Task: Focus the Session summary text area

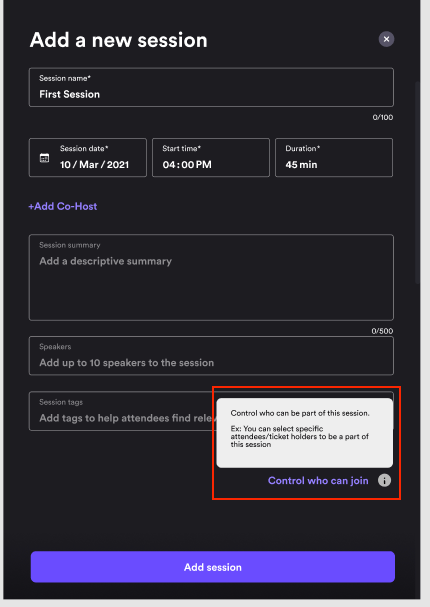Action: (211, 277)
